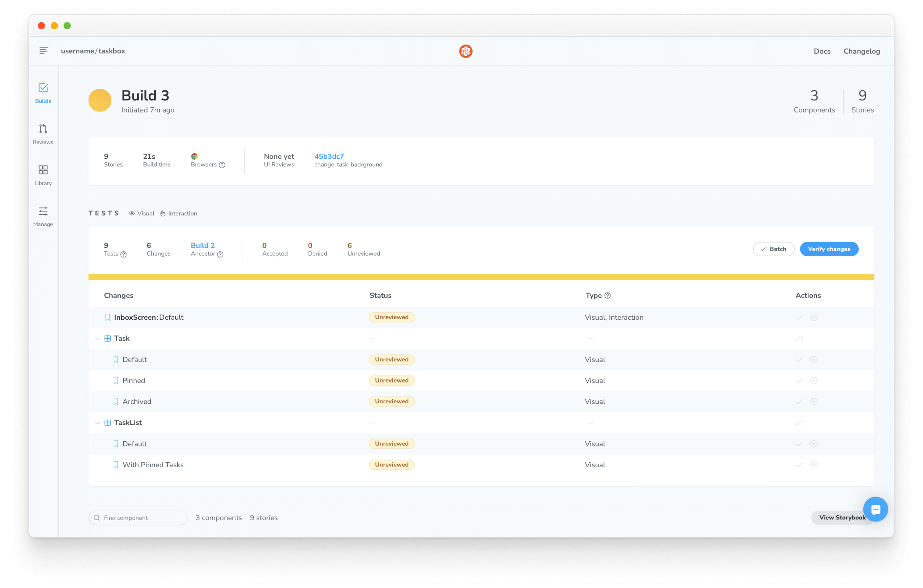
Task: Click Find component input field
Action: tap(138, 517)
